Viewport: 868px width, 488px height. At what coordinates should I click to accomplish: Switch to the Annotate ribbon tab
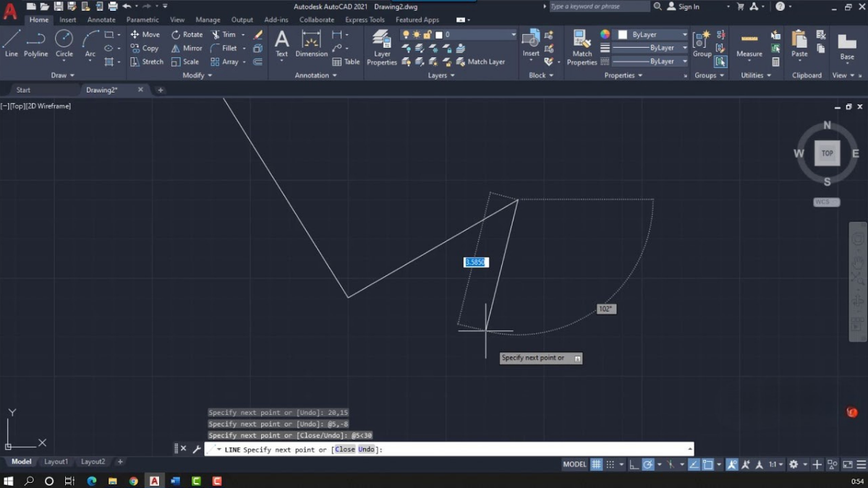101,20
